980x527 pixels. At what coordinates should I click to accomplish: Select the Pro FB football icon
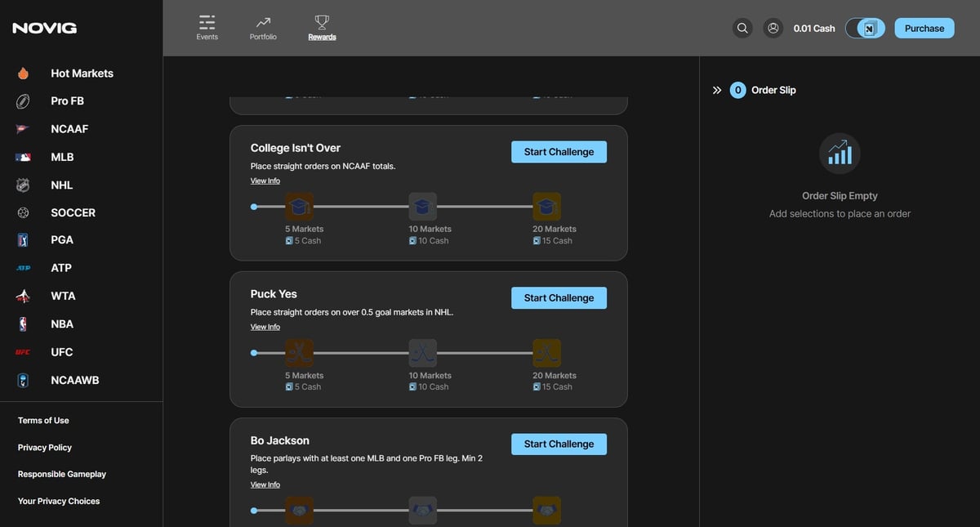point(23,101)
